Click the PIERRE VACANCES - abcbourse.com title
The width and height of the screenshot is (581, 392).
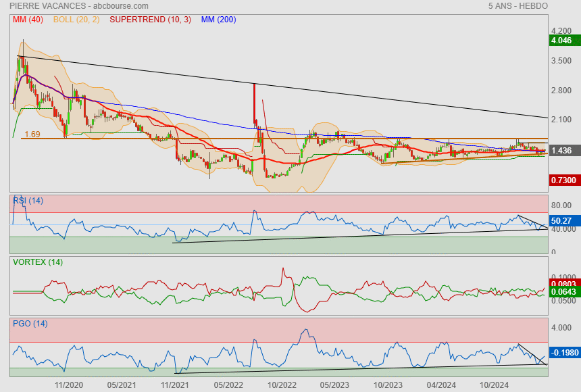pyautogui.click(x=79, y=6)
